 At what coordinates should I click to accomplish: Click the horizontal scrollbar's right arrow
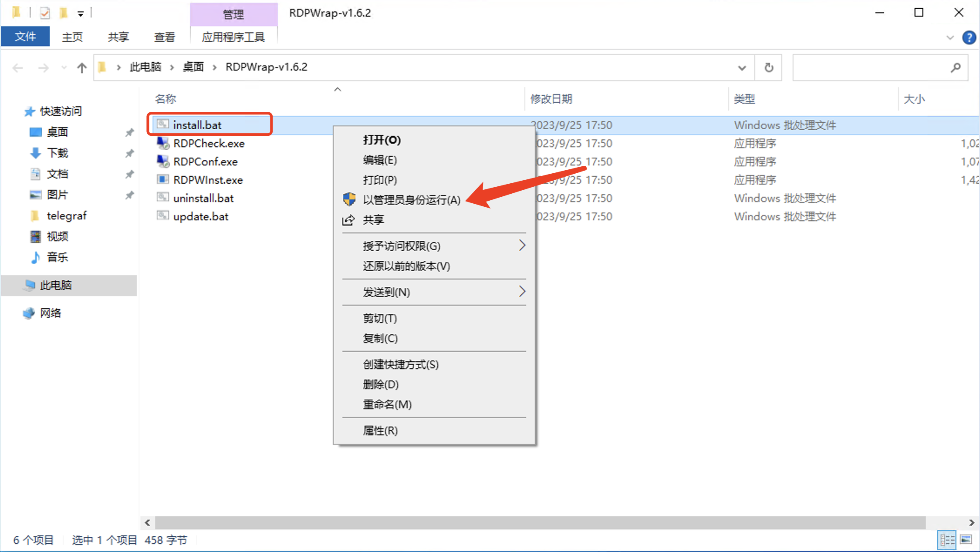tap(972, 522)
